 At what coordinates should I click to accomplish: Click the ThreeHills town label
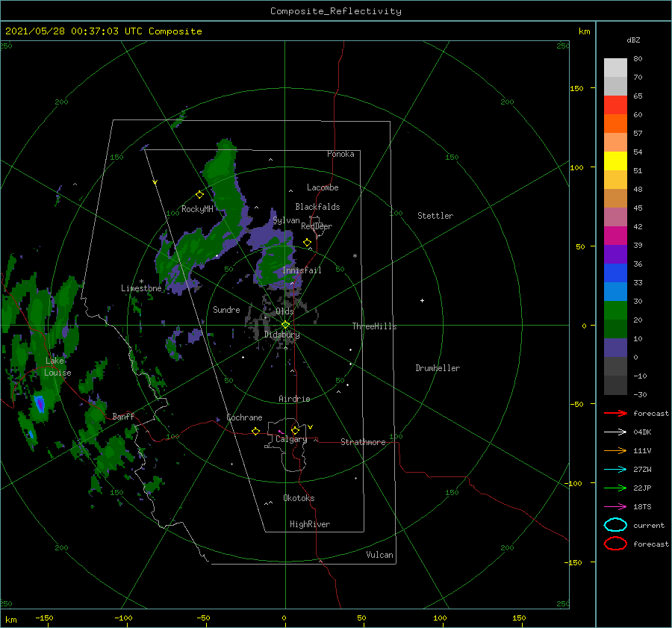click(x=374, y=326)
